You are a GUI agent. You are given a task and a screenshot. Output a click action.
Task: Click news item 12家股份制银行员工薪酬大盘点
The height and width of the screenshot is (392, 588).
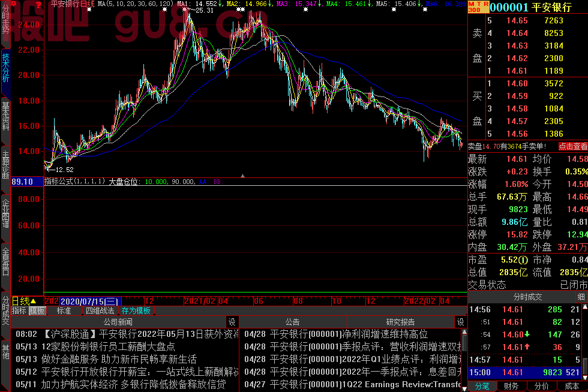109,346
